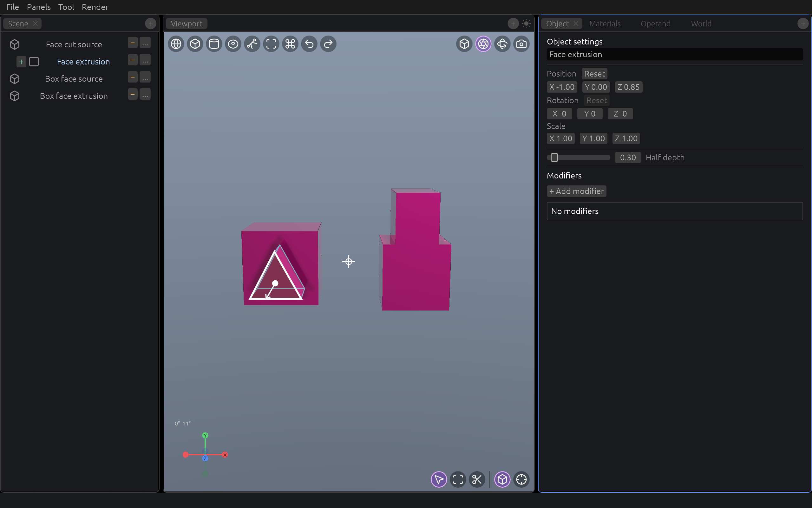Click the Add modifier button
This screenshot has width=812, height=508.
point(576,191)
